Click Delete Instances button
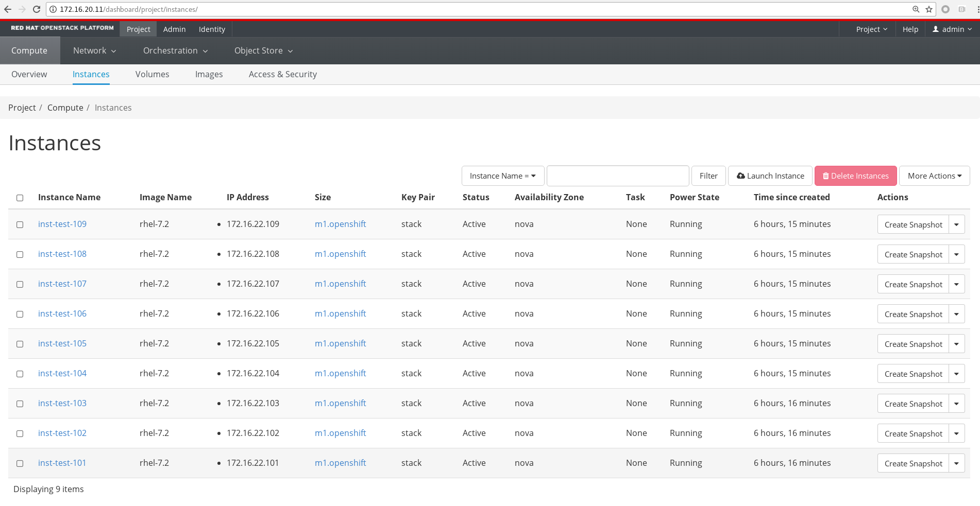The width and height of the screenshot is (980, 506). pos(855,176)
